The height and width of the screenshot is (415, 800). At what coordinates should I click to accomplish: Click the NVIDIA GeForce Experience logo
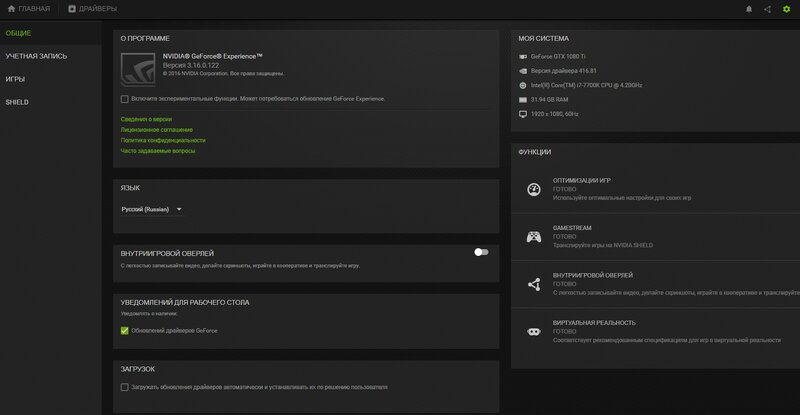pyautogui.click(x=138, y=69)
